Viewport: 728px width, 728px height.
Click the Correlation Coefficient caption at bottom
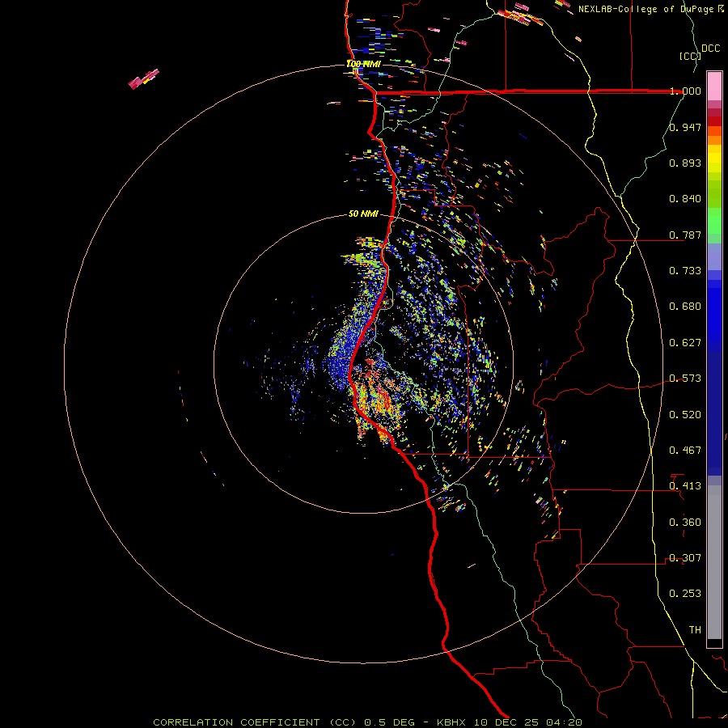368,722
